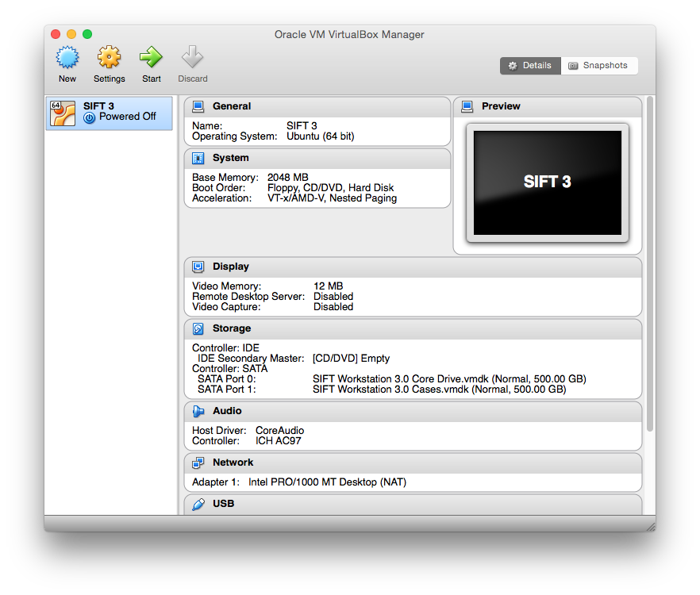
Task: Click the Controller: SATA label
Action: 229,369
